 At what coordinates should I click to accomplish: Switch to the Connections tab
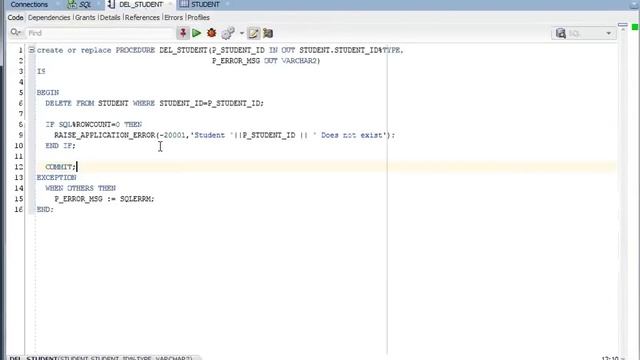[x=29, y=4]
